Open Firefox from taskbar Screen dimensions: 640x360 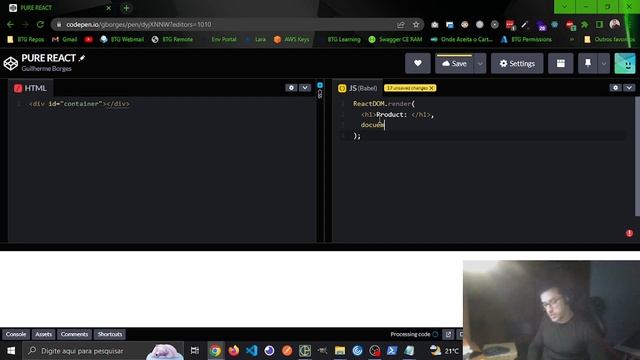pos(233,351)
